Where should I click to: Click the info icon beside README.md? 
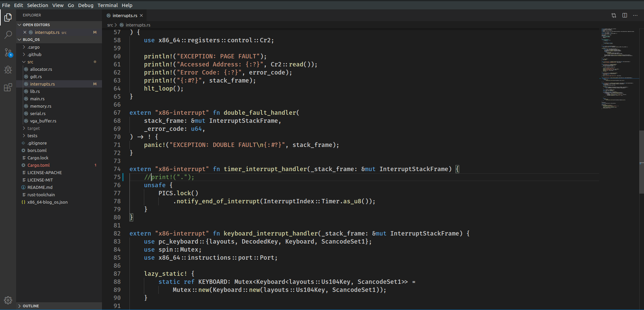23,187
